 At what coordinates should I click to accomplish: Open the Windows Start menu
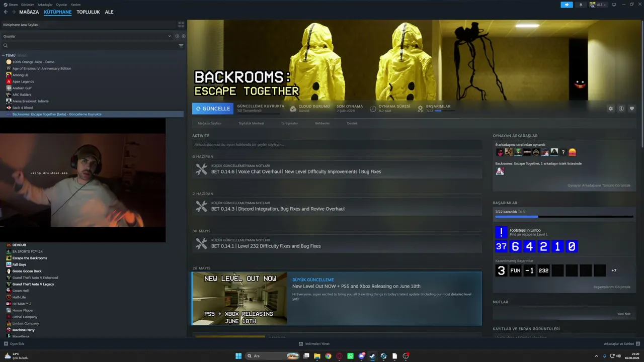(x=238, y=356)
